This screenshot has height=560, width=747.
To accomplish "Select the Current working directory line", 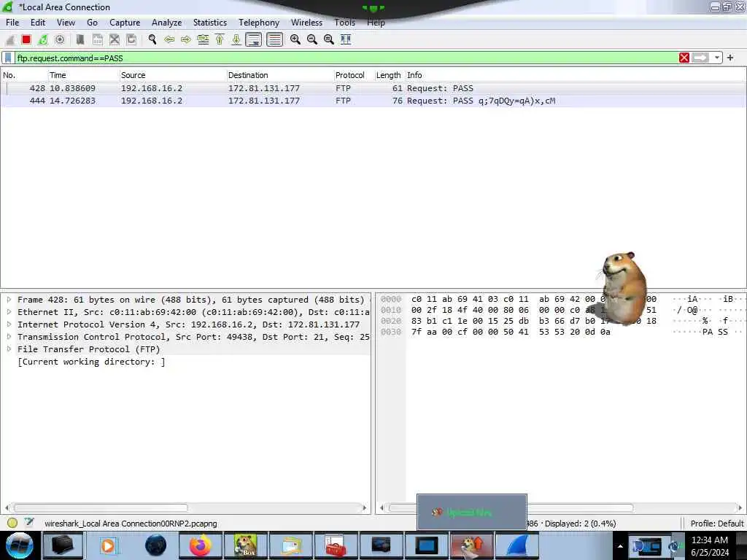I will 91,362.
